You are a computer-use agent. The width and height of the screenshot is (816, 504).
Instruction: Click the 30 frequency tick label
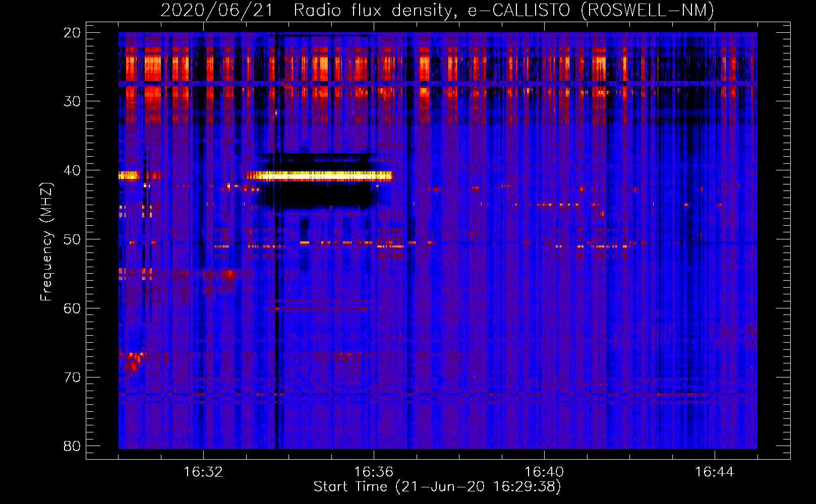coord(72,101)
